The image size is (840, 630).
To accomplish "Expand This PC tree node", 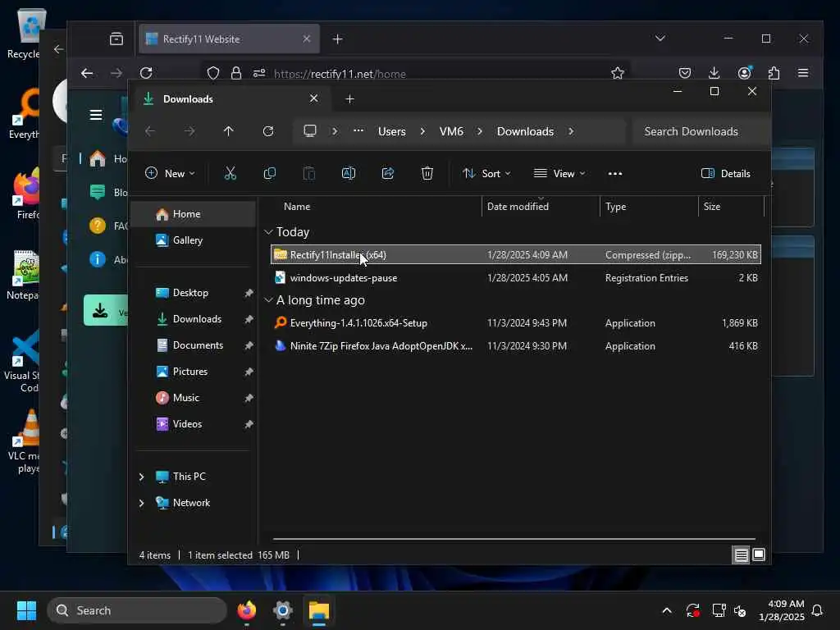I will pyautogui.click(x=141, y=477).
